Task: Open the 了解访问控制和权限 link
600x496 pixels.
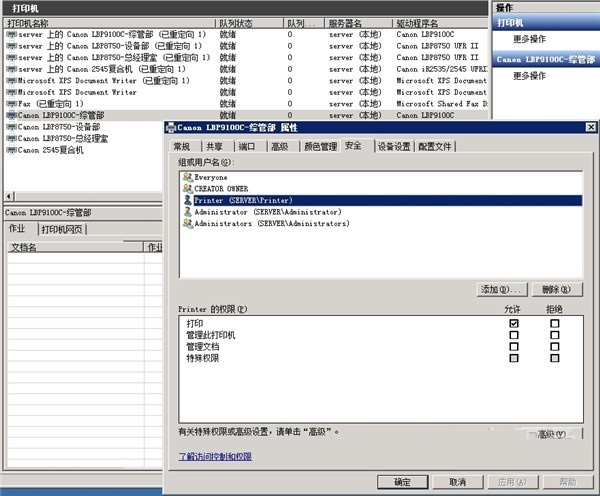Action: click(215, 456)
